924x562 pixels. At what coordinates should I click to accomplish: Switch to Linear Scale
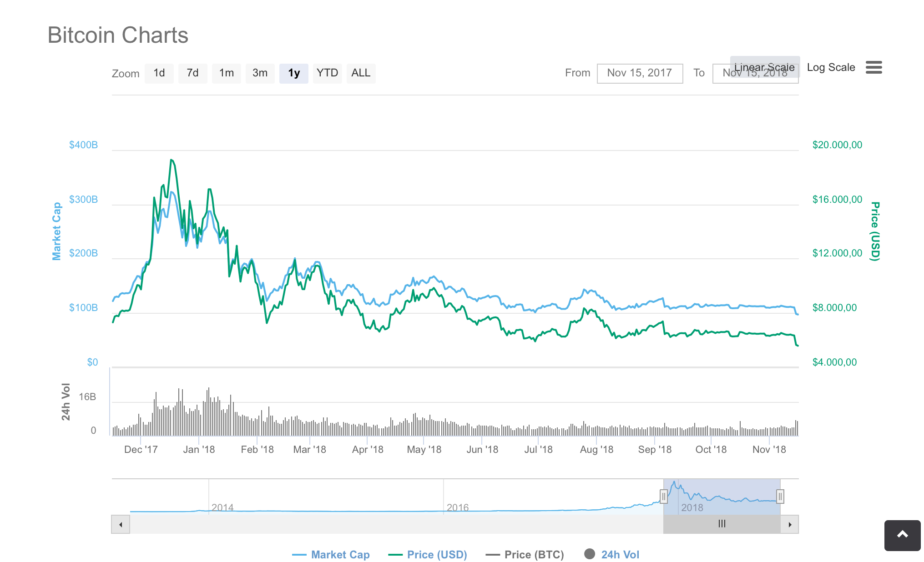point(765,67)
